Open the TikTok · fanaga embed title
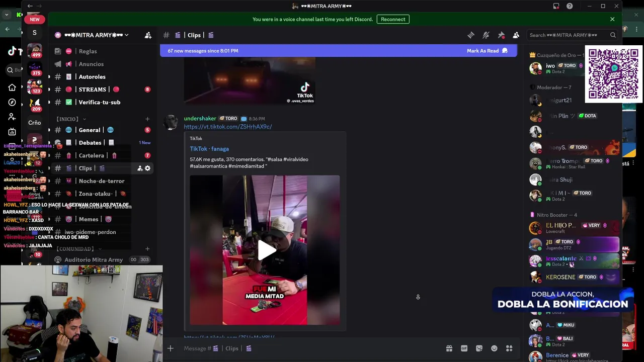This screenshot has width=644, height=362. click(x=209, y=149)
